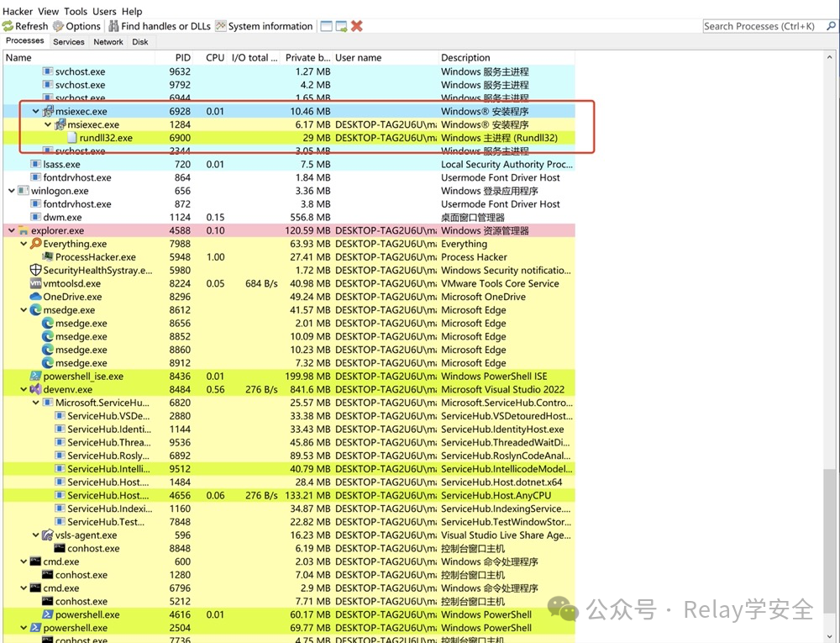Click the Search Processes input field
Viewport: 840px width, 643px height.
[764, 26]
